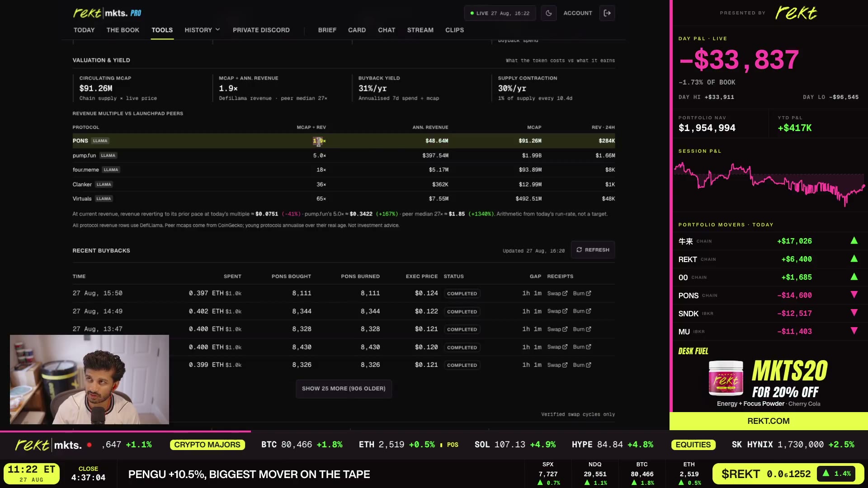Open Swap receipt for 14:49 buyback

pos(557,311)
